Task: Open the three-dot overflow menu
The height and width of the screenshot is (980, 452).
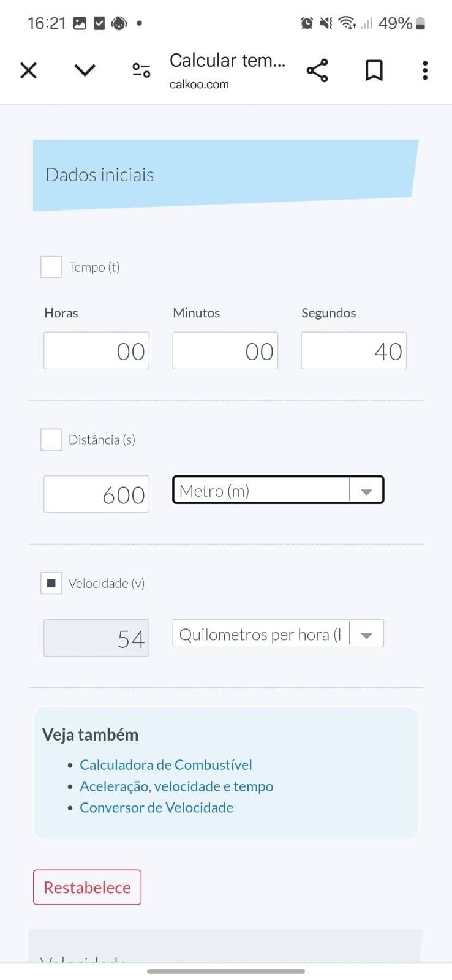Action: [x=425, y=70]
